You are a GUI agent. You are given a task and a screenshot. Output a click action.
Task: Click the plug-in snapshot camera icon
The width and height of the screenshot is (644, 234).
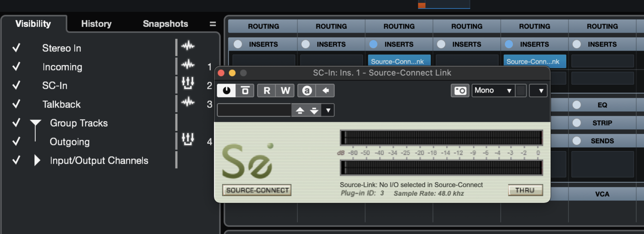click(x=459, y=90)
